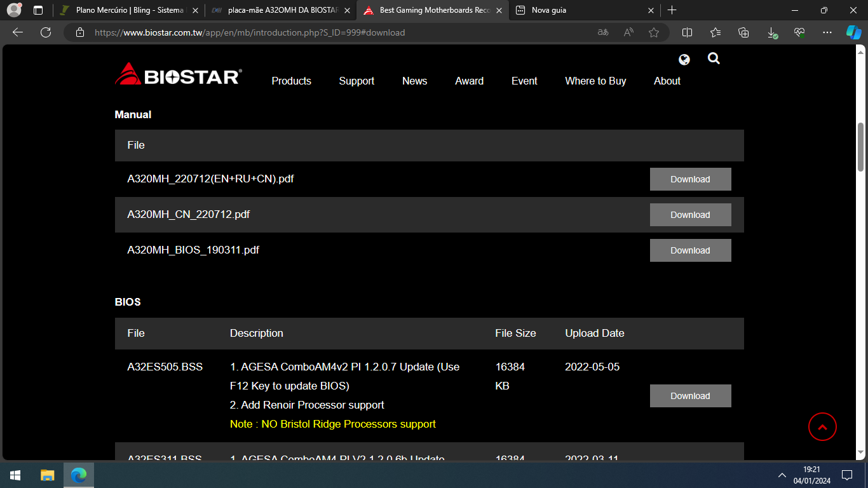Screen dimensions: 868x488
Task: Open the tab actions menu icon
Action: (x=38, y=10)
